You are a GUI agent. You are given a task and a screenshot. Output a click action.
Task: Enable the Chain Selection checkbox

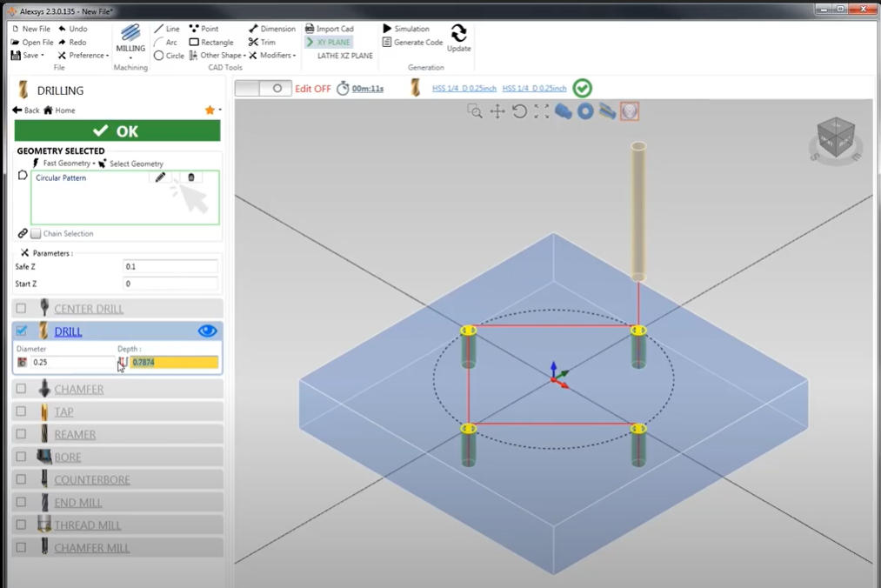[x=36, y=233]
